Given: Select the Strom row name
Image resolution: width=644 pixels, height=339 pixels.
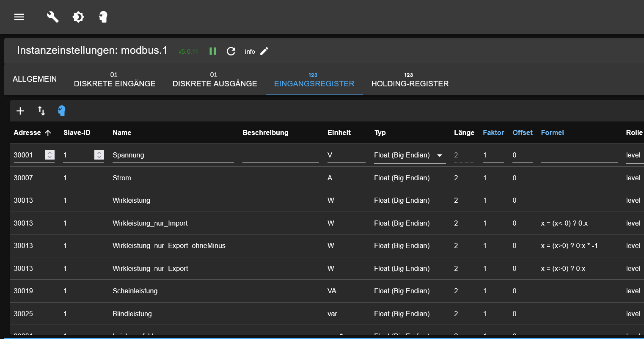Looking at the screenshot, I should [122, 178].
